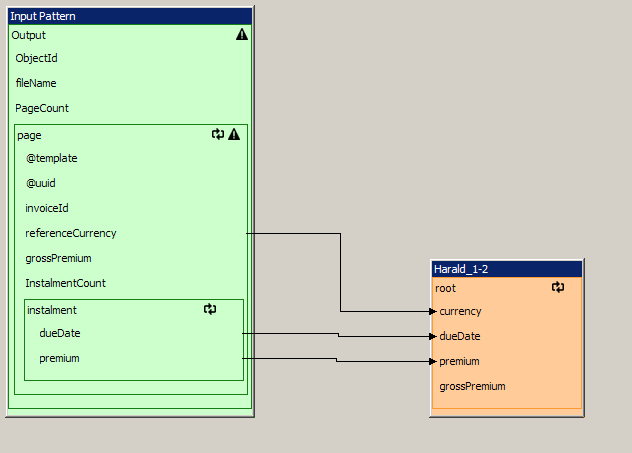The height and width of the screenshot is (453, 632).
Task: Select the fileName field
Action: tap(36, 83)
